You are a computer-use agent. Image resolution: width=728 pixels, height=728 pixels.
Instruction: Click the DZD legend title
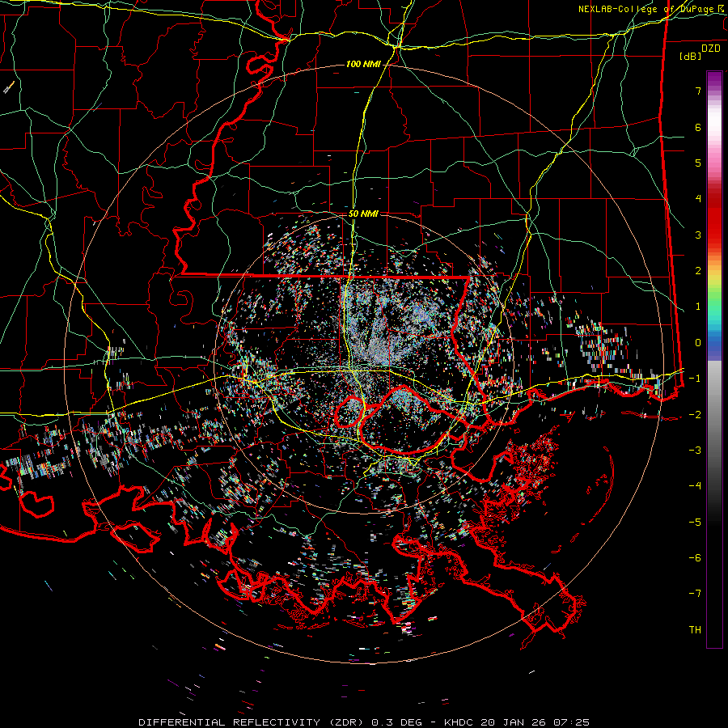[711, 49]
